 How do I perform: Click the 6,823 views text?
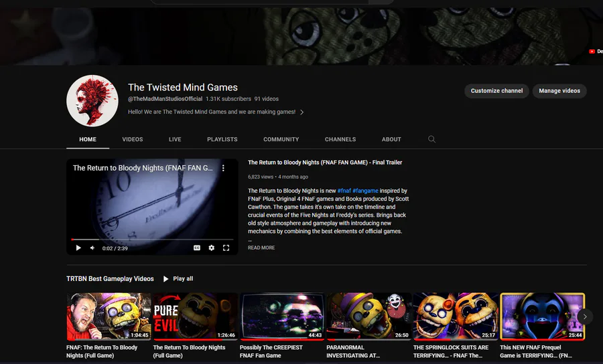[261, 177]
